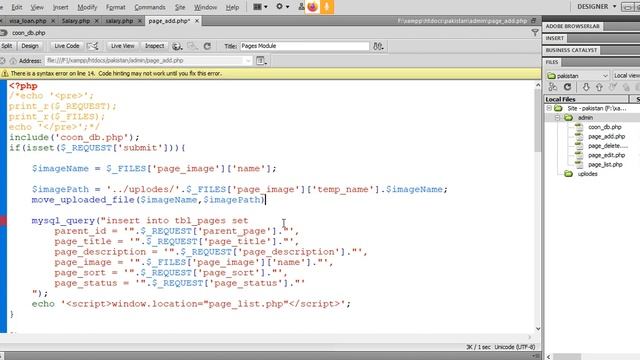640x360 pixels.
Task: Open the Extend Dreamweaver gear menu
Action: [x=282, y=7]
